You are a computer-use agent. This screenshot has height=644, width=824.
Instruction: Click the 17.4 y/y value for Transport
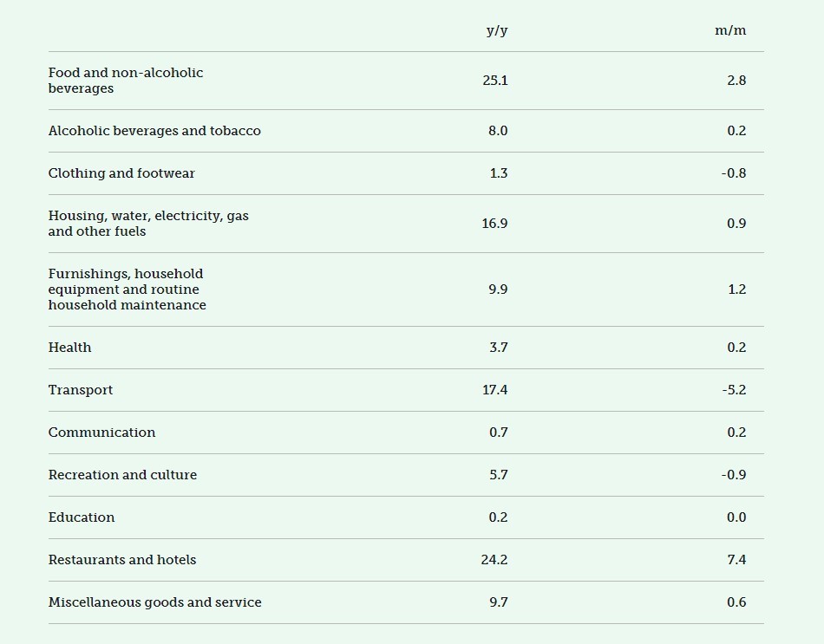point(495,390)
